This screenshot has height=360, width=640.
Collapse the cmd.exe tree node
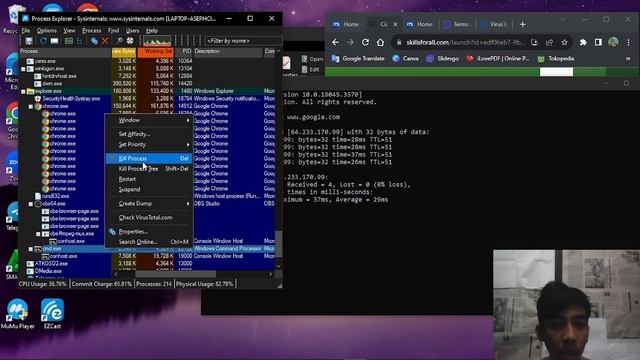pyautogui.click(x=31, y=249)
